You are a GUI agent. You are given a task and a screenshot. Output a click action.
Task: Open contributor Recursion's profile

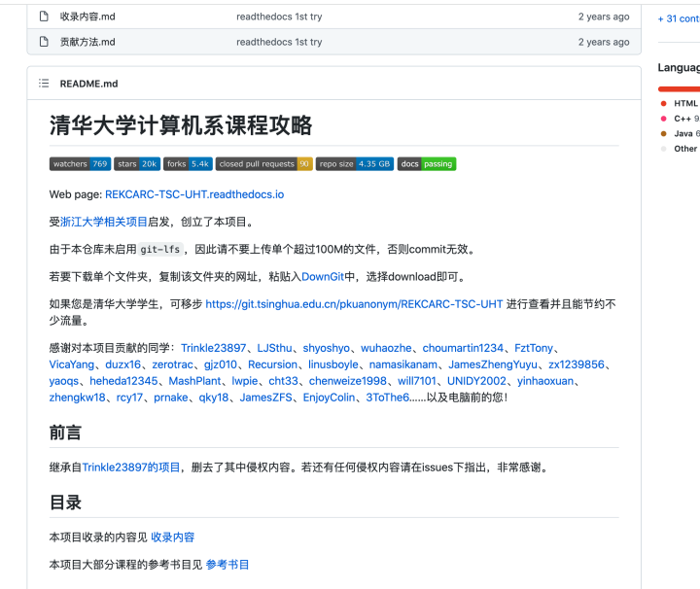(273, 364)
